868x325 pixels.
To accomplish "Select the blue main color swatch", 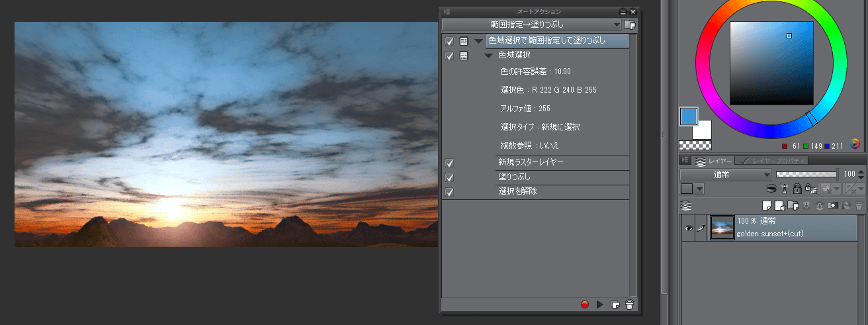I will click(688, 116).
